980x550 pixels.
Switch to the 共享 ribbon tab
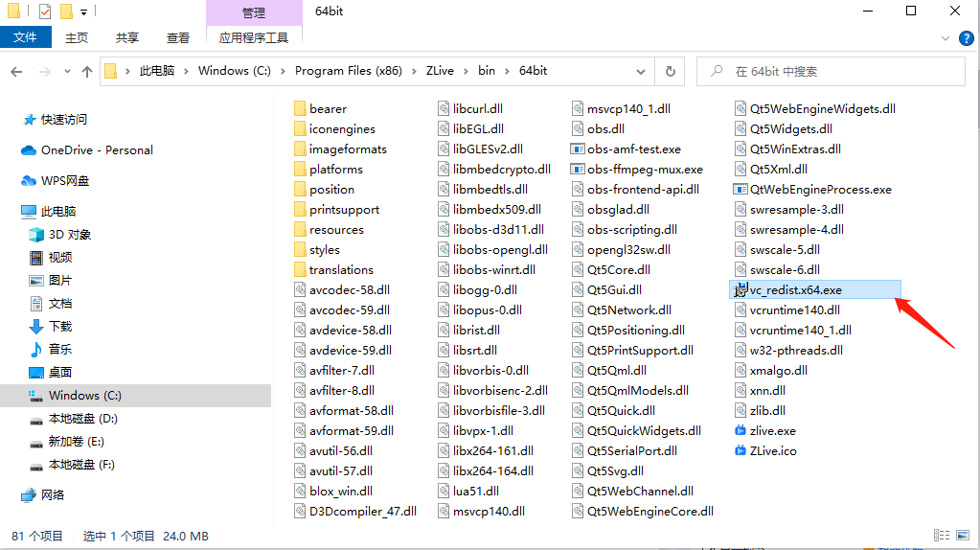coord(126,38)
